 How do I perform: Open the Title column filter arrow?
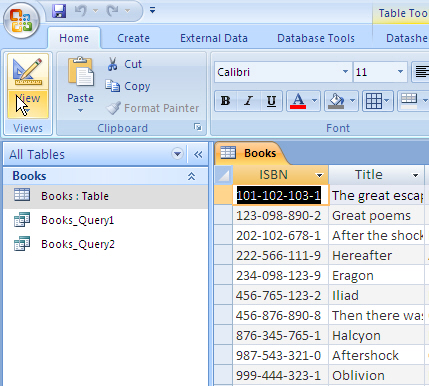click(x=415, y=175)
